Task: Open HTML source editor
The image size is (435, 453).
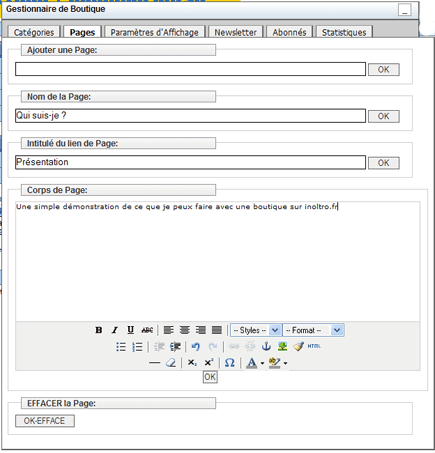Action: pyautogui.click(x=314, y=346)
